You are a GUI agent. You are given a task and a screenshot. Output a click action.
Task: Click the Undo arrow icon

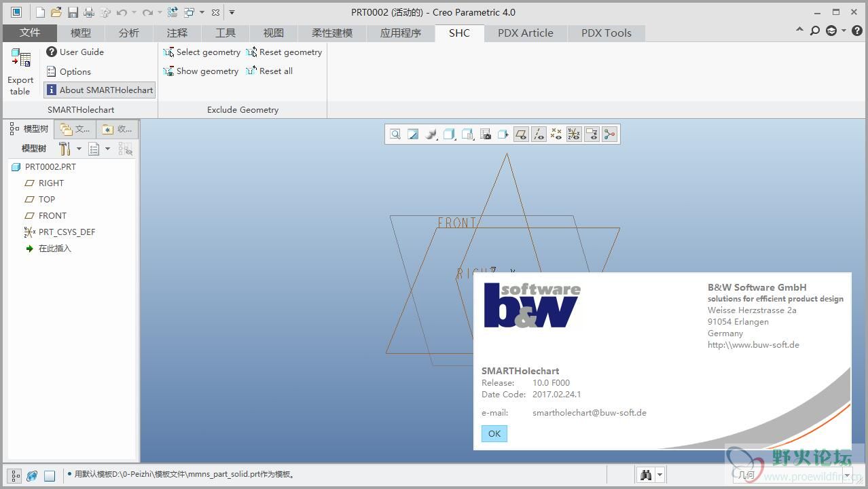(x=122, y=12)
